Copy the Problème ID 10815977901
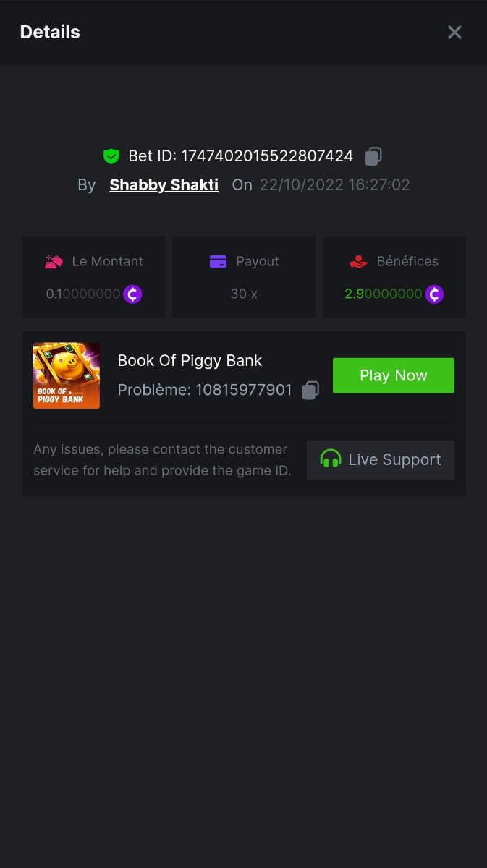Viewport: 487px width, 868px height. tap(310, 391)
